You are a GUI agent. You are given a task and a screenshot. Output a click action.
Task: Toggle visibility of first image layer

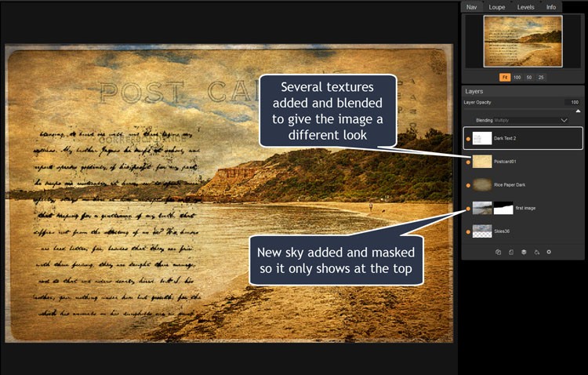pos(468,208)
